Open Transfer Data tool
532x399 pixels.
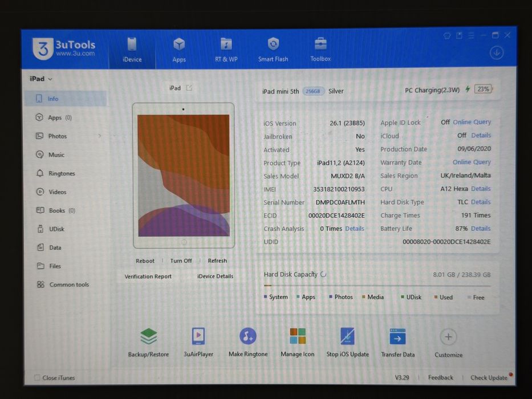(397, 342)
